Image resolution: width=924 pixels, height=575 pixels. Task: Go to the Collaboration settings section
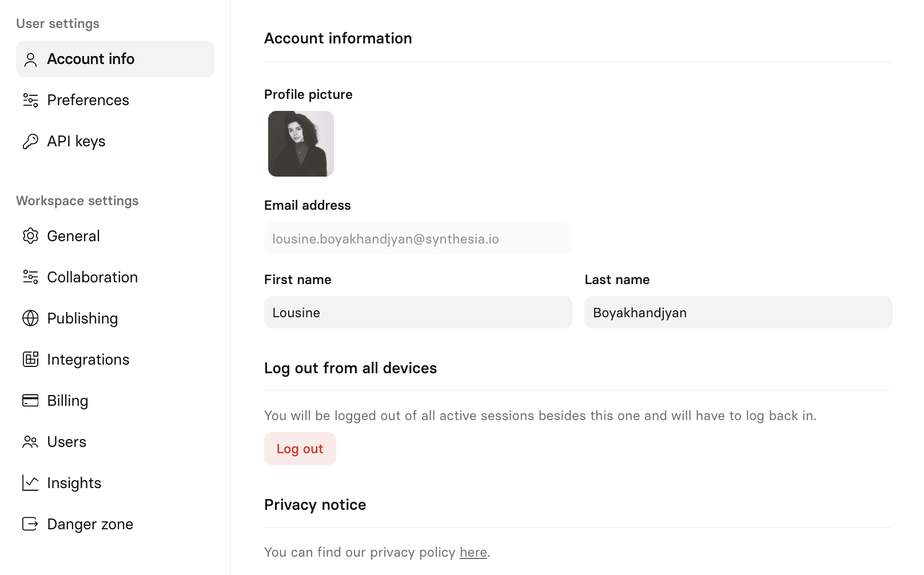115,277
